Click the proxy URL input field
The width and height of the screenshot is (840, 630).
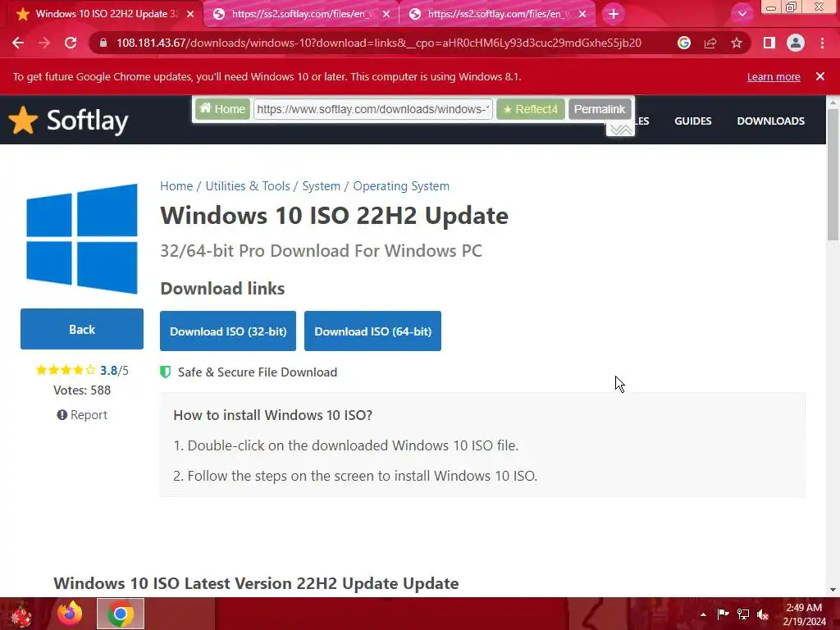click(x=373, y=109)
